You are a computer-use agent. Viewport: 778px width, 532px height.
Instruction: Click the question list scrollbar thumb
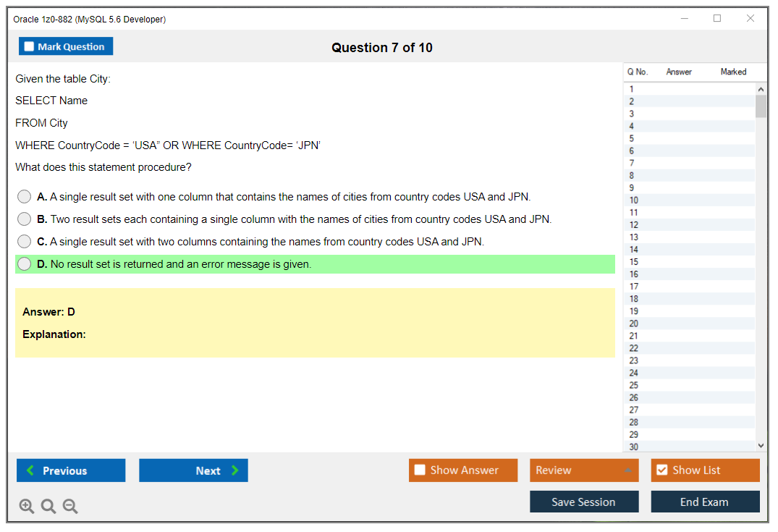pos(761,105)
